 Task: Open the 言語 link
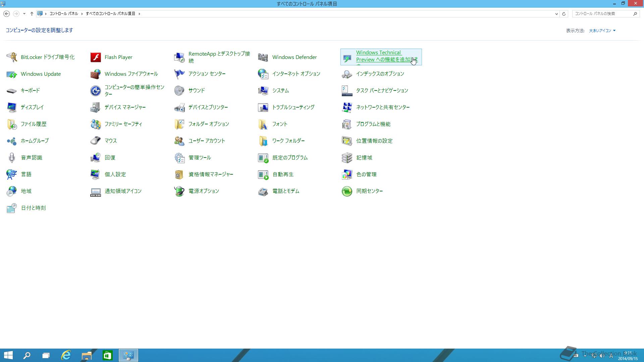point(26,174)
